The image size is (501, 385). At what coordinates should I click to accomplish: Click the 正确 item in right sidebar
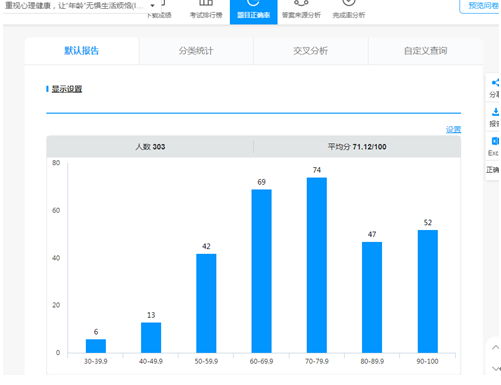point(492,170)
